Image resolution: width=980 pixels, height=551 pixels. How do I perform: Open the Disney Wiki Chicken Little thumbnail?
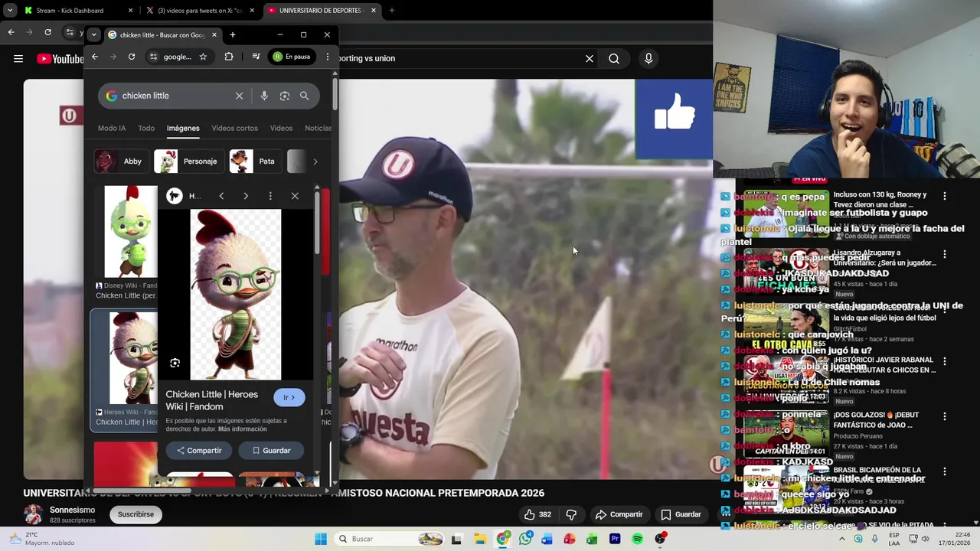tap(131, 231)
